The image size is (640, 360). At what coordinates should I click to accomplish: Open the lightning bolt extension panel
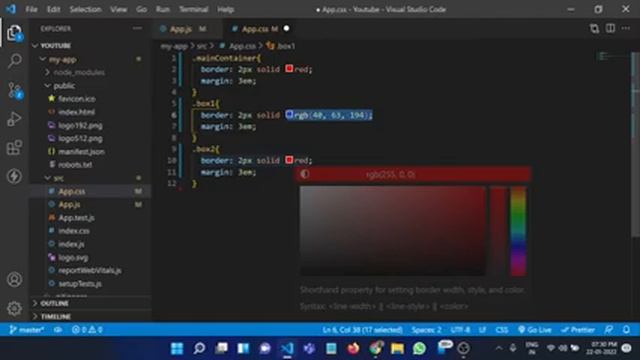pos(14,176)
